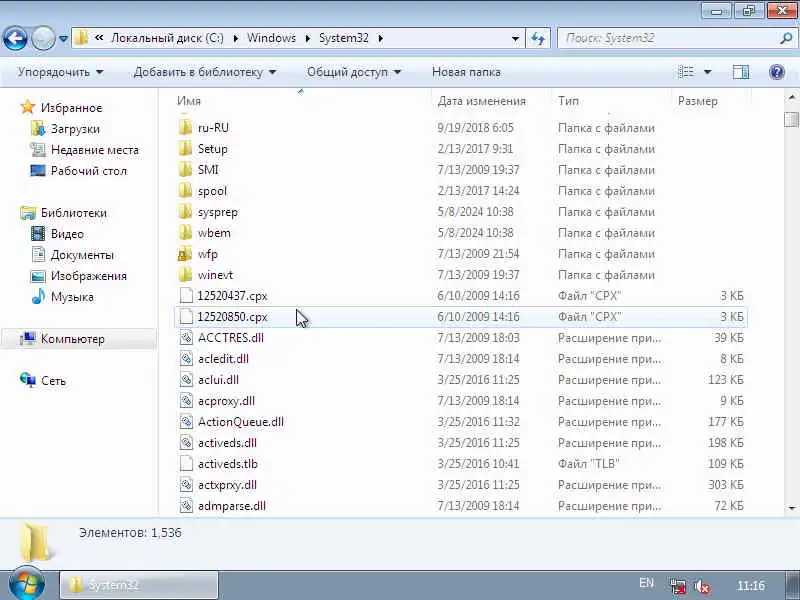Click the System32 taskbar button
The height and width of the screenshot is (600, 800).
pyautogui.click(x=139, y=585)
